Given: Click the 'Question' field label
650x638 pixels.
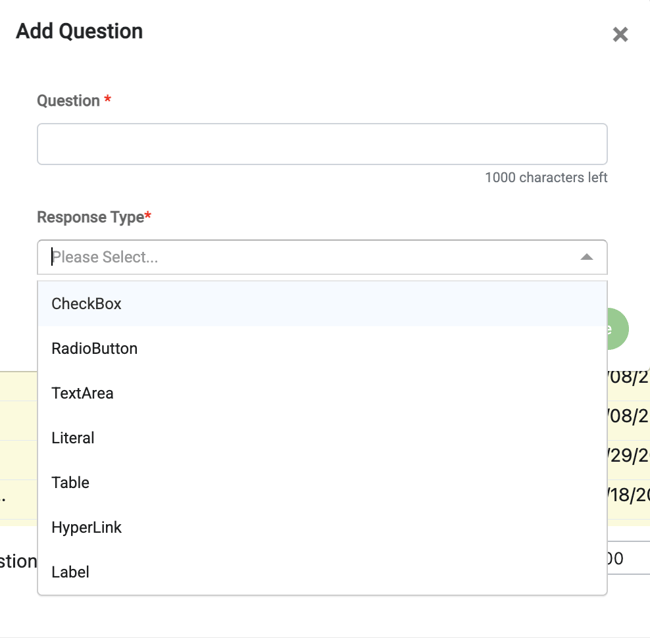Looking at the screenshot, I should (x=68, y=101).
